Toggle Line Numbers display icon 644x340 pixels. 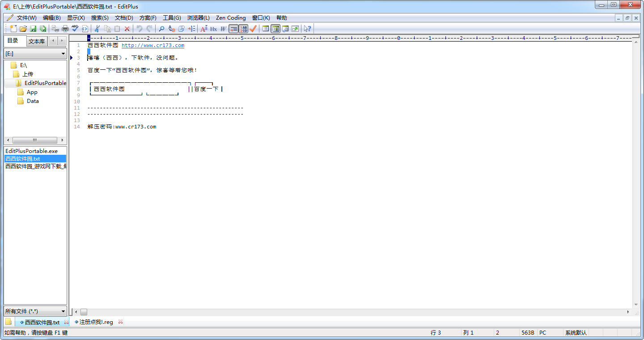point(243,29)
